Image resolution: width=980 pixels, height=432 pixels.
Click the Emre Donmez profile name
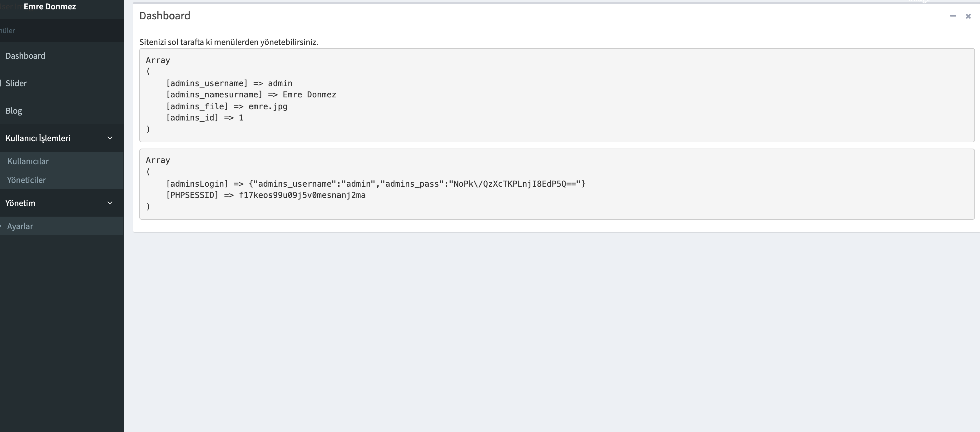[49, 7]
